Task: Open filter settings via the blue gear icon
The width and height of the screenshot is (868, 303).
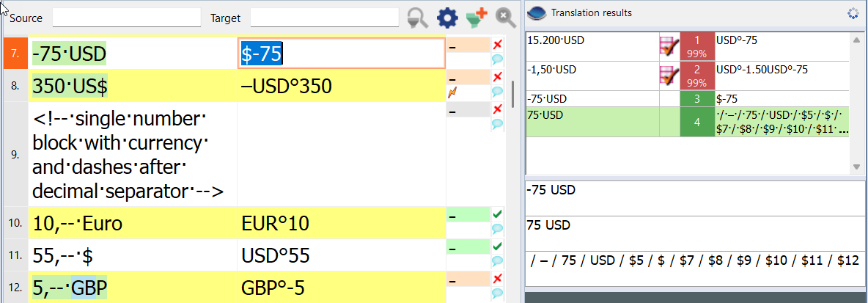Action: click(447, 18)
